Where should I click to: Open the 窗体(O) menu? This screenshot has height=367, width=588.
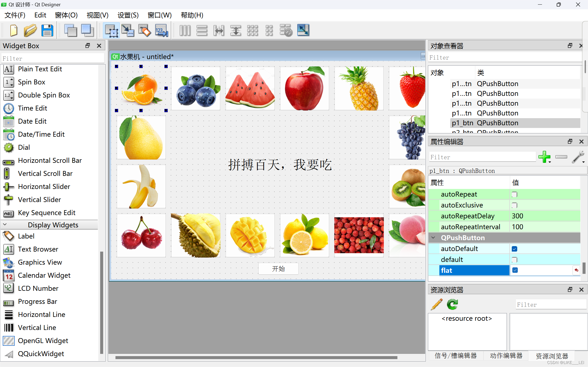pyautogui.click(x=66, y=15)
